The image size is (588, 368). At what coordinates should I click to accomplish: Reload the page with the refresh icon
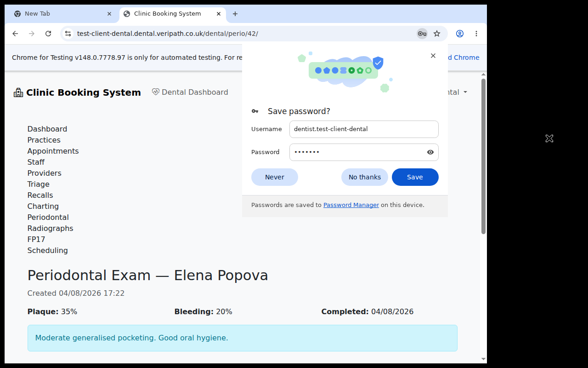point(48,34)
